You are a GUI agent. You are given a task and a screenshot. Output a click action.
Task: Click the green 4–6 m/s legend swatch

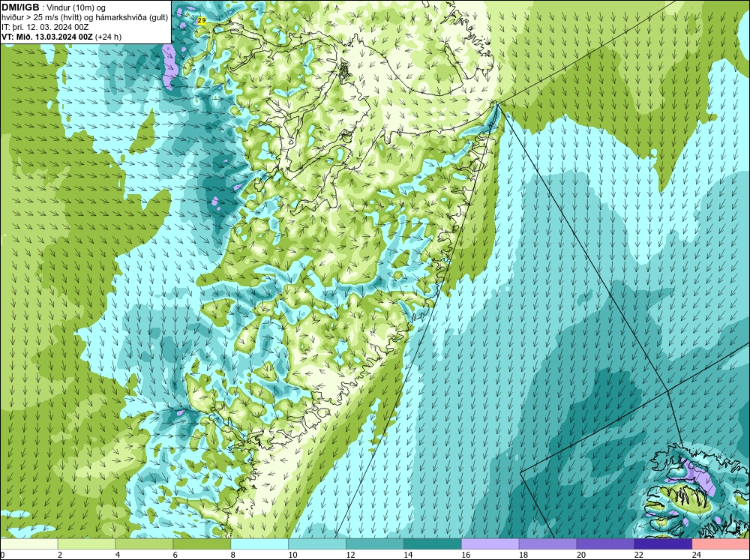144,544
